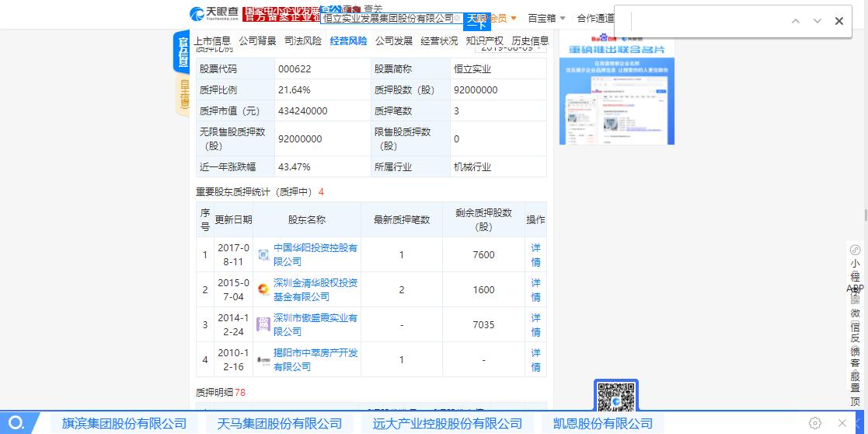Open the QR code thumbnail above the bottom bar
This screenshot has height=434, width=868.
(x=616, y=397)
